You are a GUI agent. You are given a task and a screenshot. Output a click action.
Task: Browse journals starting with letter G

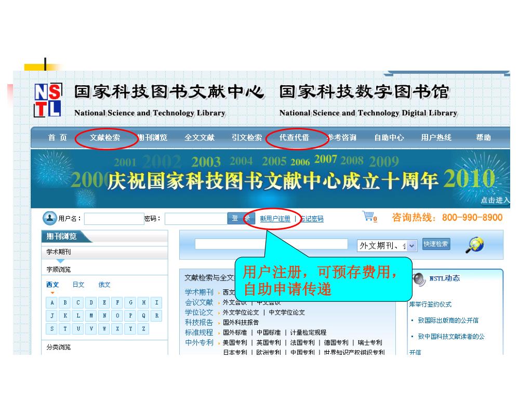[x=130, y=302]
